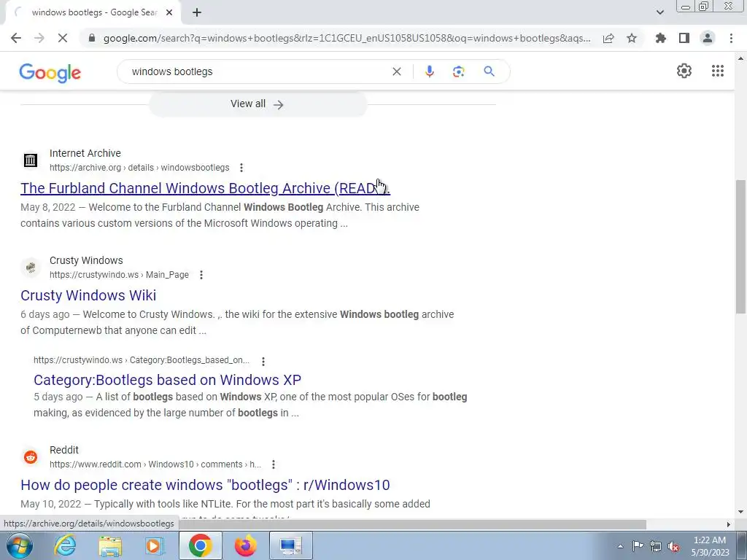Open the Google apps grid
This screenshot has width=747, height=560.
(718, 71)
